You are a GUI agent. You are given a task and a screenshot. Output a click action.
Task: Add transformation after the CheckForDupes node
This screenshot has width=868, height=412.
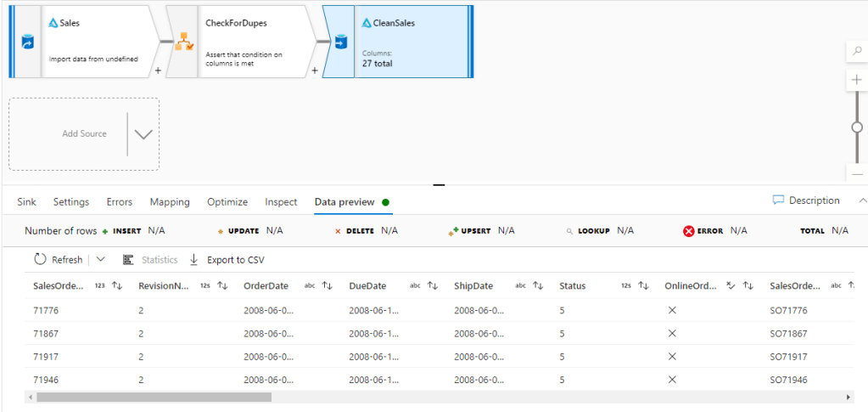coord(315,71)
